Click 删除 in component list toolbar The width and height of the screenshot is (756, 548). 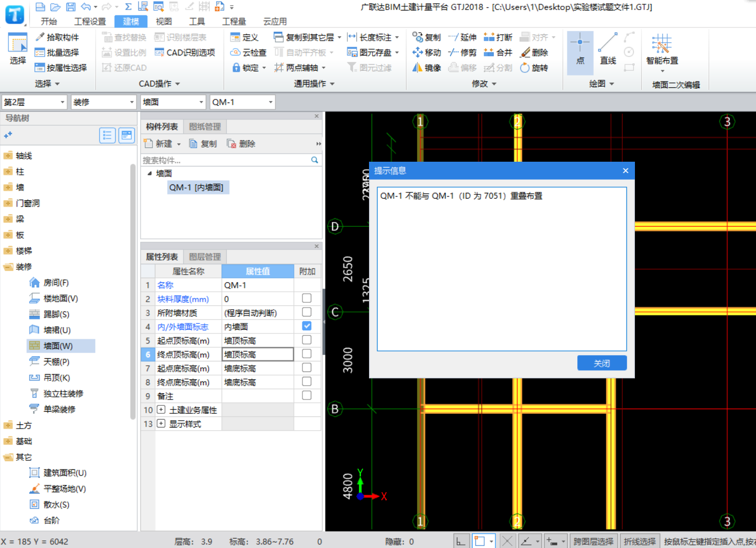[x=241, y=144]
